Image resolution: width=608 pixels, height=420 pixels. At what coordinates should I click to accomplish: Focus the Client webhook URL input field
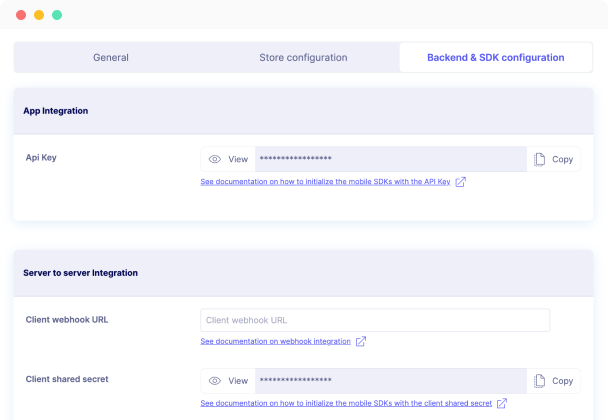click(x=375, y=320)
